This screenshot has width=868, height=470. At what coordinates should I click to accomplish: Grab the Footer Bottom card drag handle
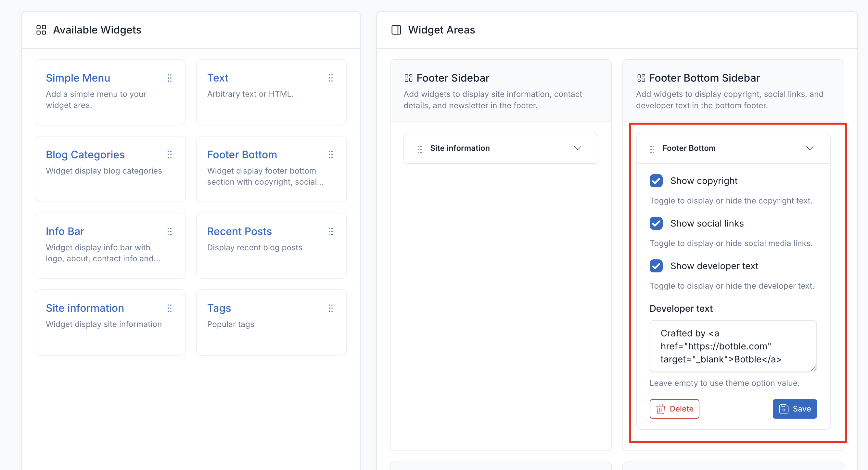coord(331,155)
